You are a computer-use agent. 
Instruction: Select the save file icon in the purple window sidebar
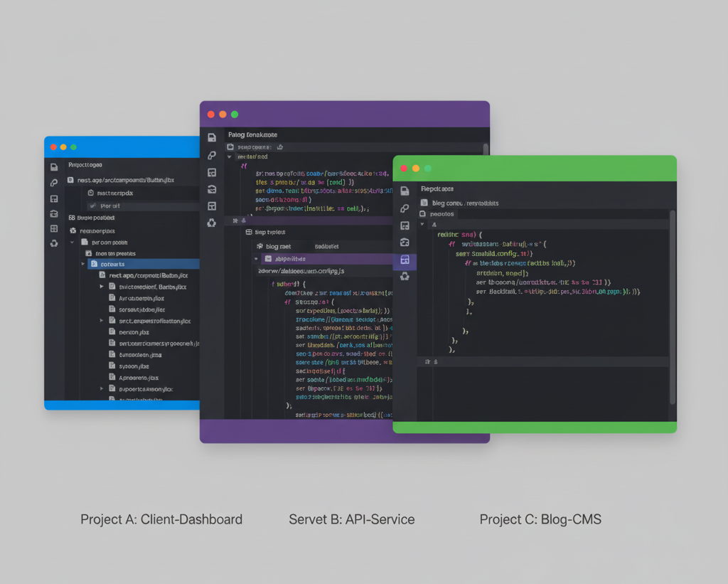point(212,137)
